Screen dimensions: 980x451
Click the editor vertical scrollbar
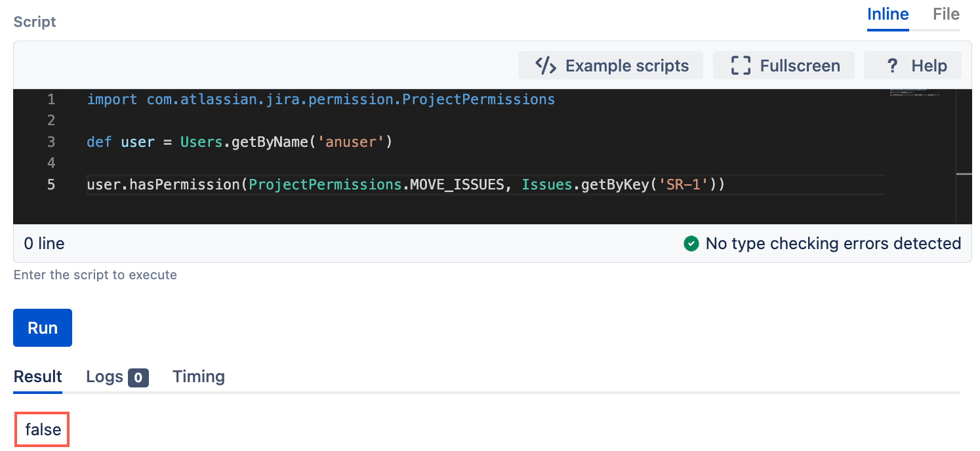tap(964, 156)
